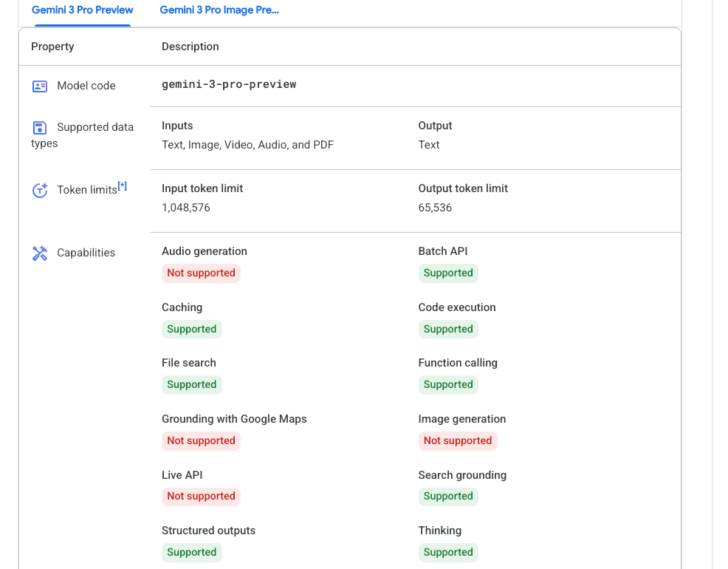Click the Structured outputs label

tap(208, 531)
